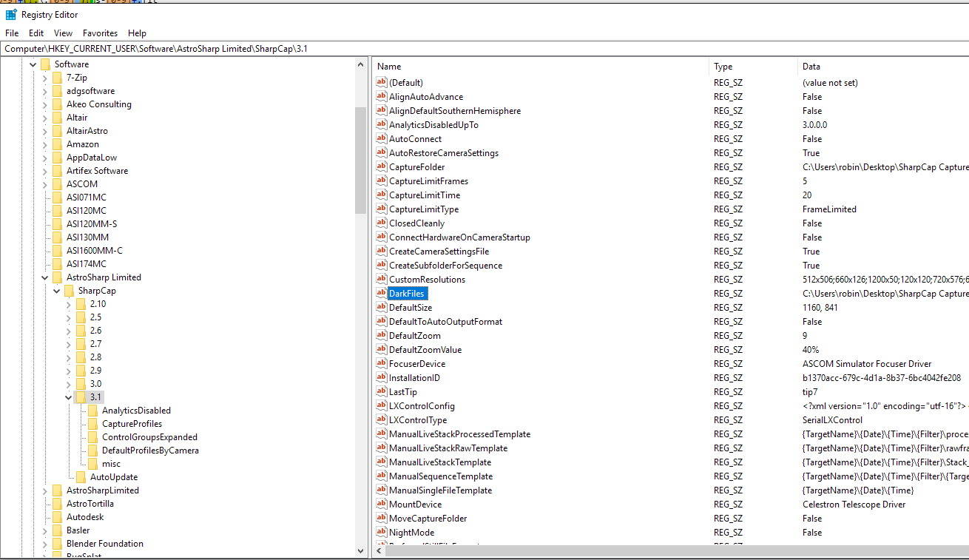Viewport: 969px width, 560px height.
Task: Select the ConnectHardwareOnCameraStartup value
Action: pos(459,237)
